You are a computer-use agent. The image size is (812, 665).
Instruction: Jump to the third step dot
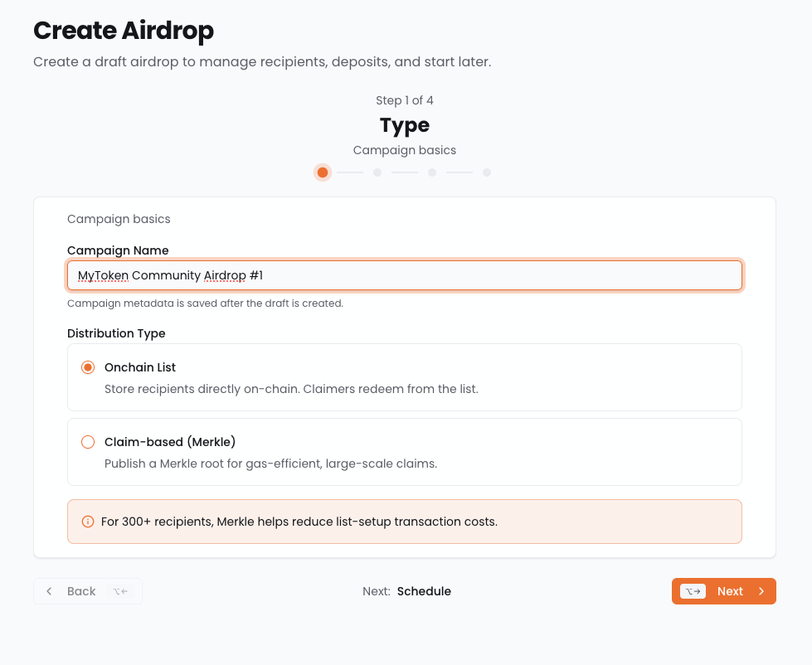432,172
